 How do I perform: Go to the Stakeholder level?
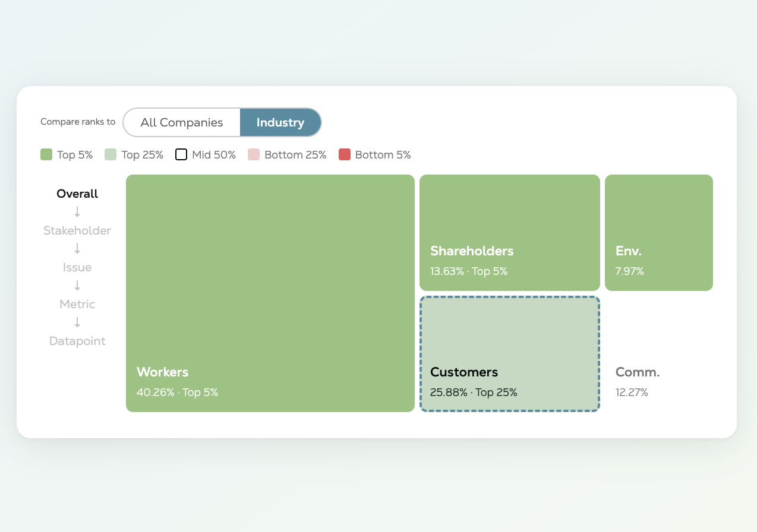77,230
